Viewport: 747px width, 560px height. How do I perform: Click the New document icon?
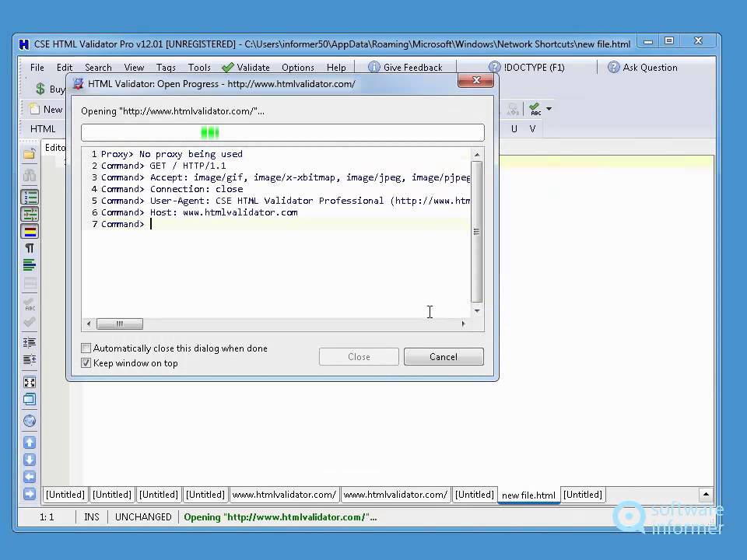pyautogui.click(x=34, y=109)
